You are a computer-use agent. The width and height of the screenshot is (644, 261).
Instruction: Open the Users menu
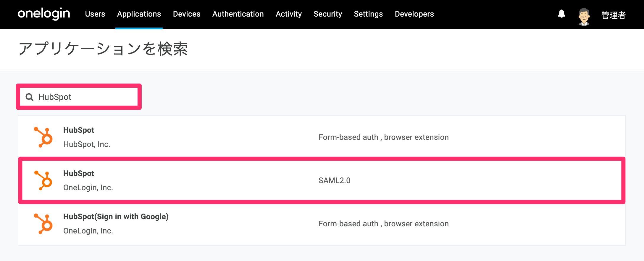pos(95,14)
